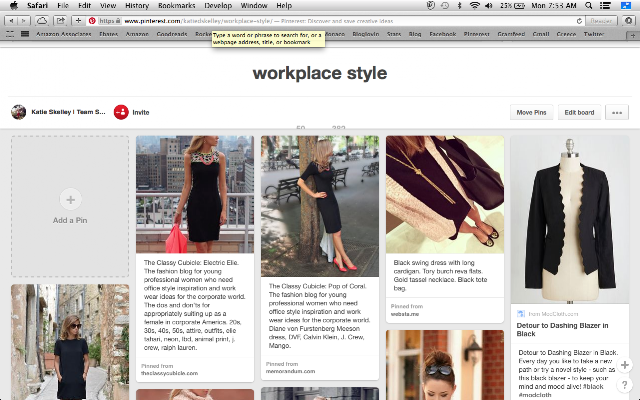Open the Bookmarks menu
The width and height of the screenshot is (640, 400).
coord(176,5)
